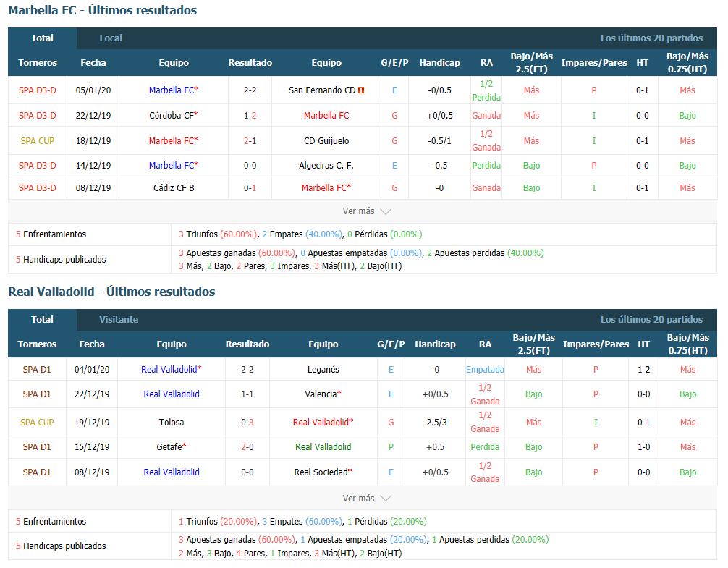Click Marbella FC Últimos resultados heading
Screen dimensions: 728x568
point(103,10)
